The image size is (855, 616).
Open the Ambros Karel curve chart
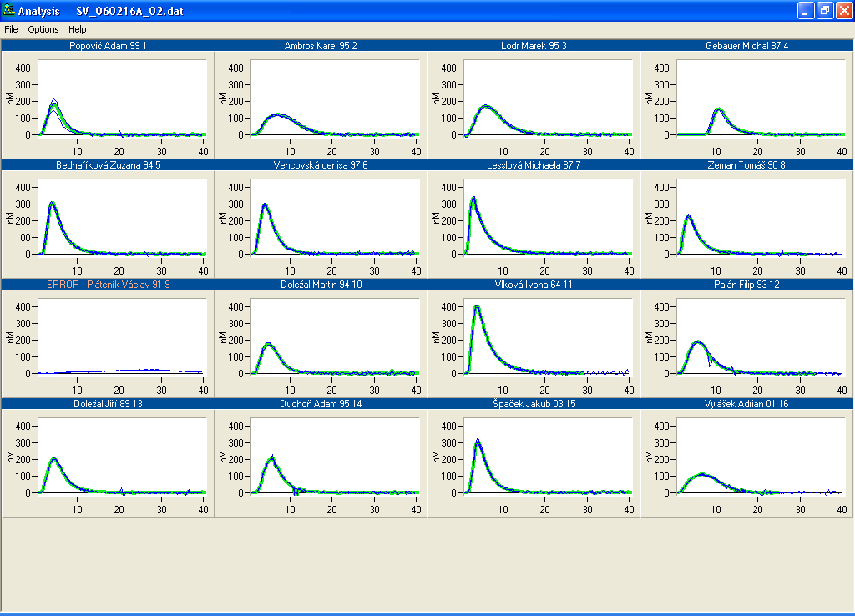pos(336,97)
